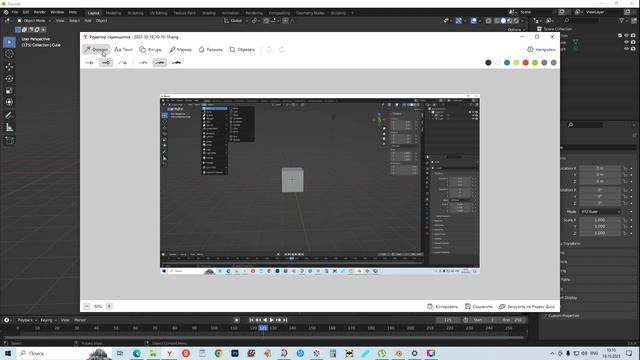Image resolution: width=640 pixels, height=360 pixels.
Task: Select the Arrow (Стрелки) tool in screenshot editor
Action: coord(96,49)
